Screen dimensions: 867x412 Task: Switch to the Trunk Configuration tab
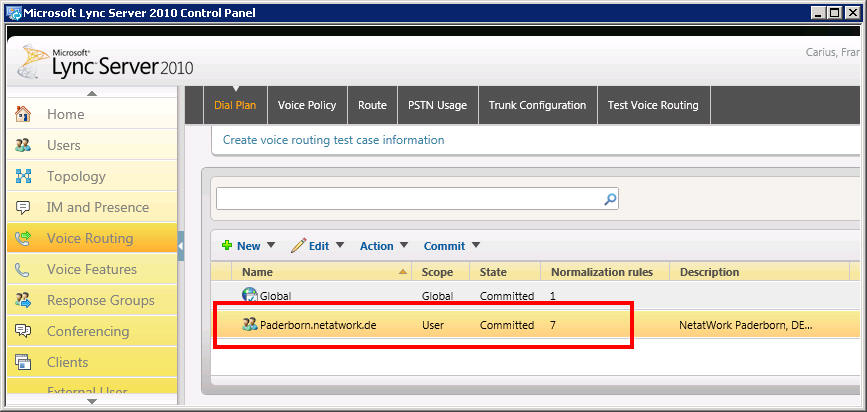point(537,105)
